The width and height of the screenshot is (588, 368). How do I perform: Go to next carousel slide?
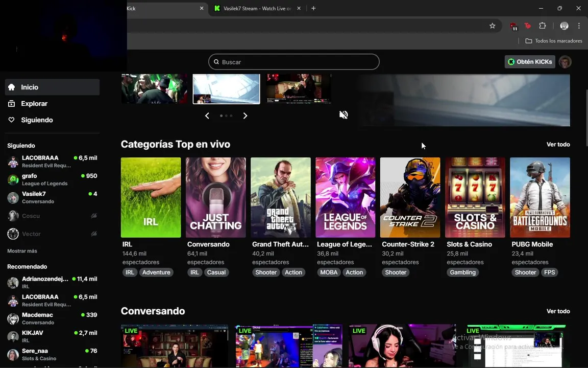pyautogui.click(x=245, y=116)
